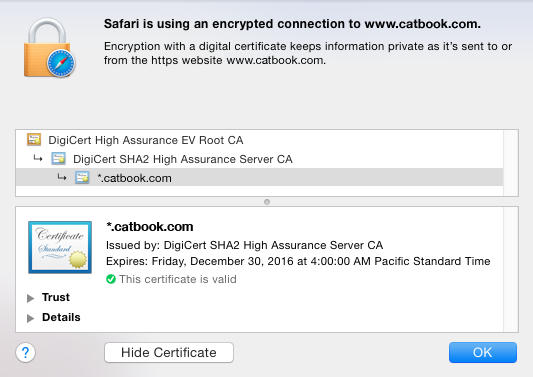Select DigiCert High Assurance EV Root CA
The image size is (533, 377).
(x=145, y=140)
